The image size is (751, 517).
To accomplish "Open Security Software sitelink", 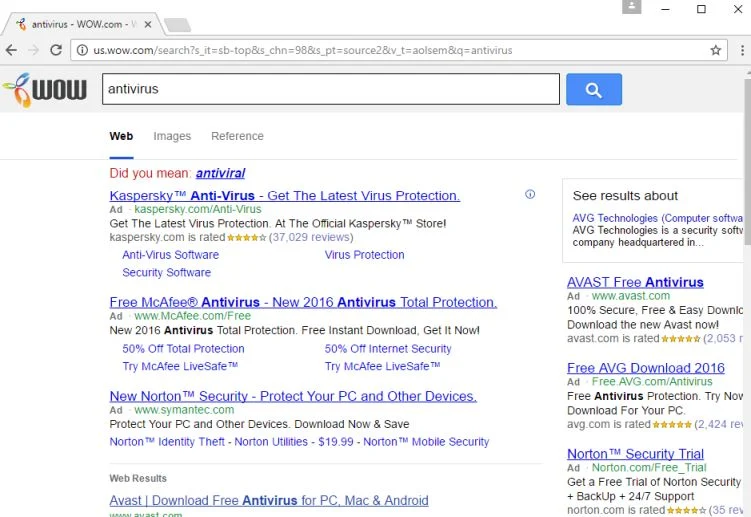I will (166, 273).
